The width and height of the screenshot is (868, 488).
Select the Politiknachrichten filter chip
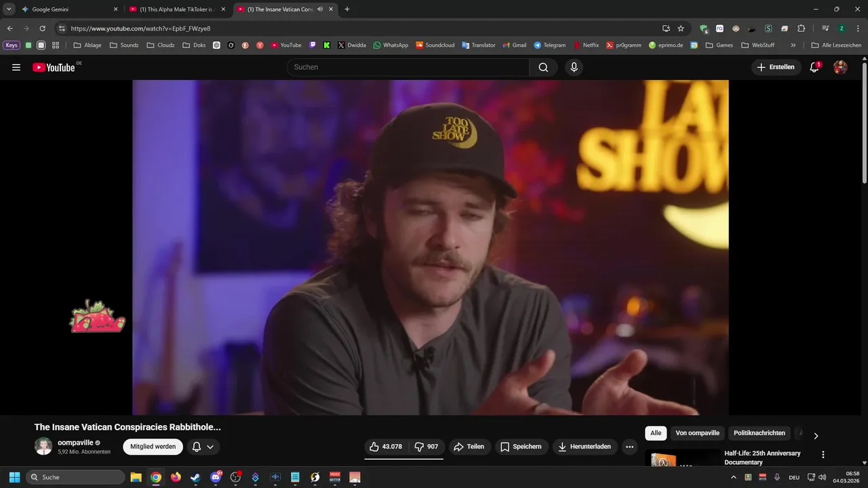759,433
